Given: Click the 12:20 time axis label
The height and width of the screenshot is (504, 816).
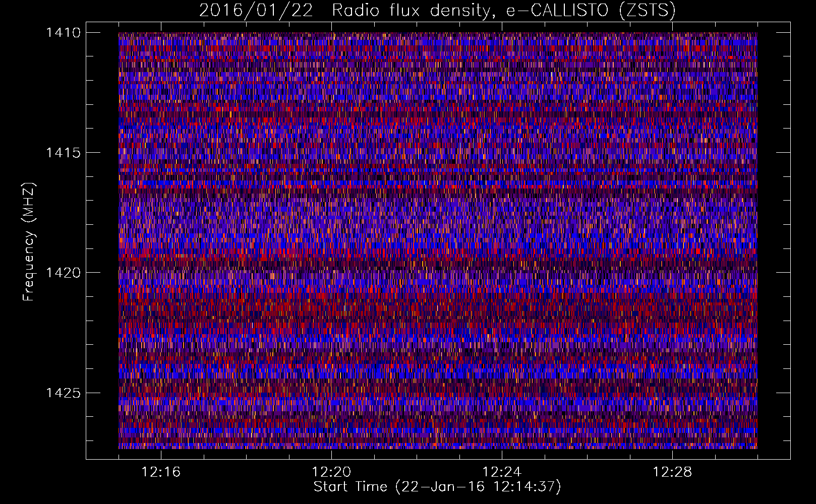Looking at the screenshot, I should coord(331,472).
